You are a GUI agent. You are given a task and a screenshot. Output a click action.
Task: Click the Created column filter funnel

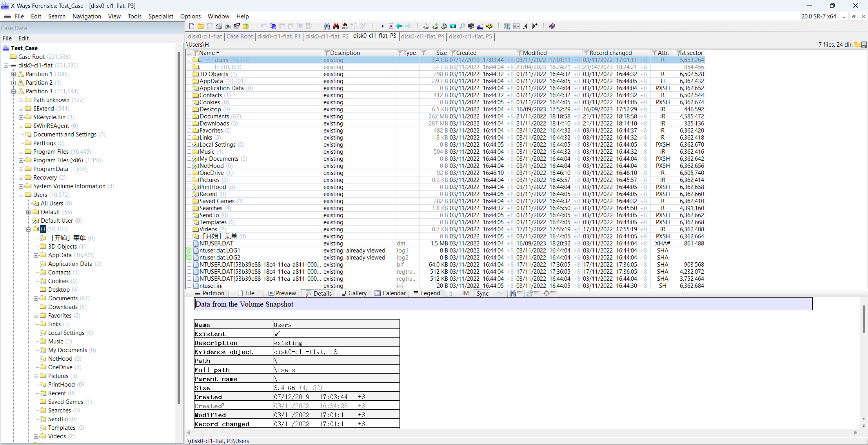[453, 53]
